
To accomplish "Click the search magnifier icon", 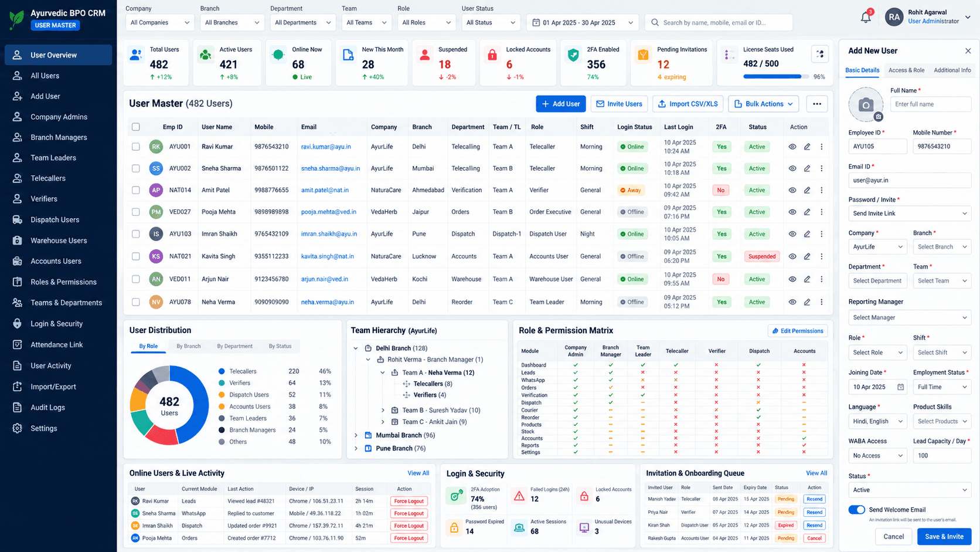I will (x=655, y=23).
